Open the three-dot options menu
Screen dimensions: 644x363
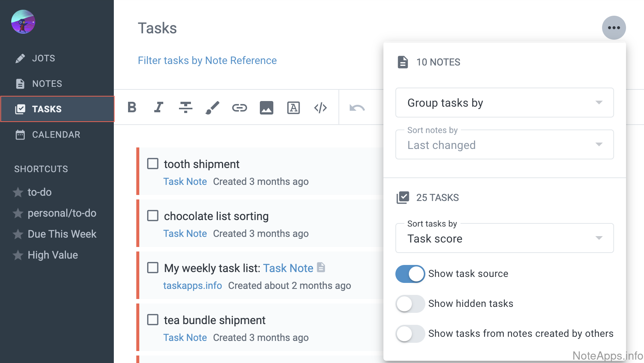[614, 28]
